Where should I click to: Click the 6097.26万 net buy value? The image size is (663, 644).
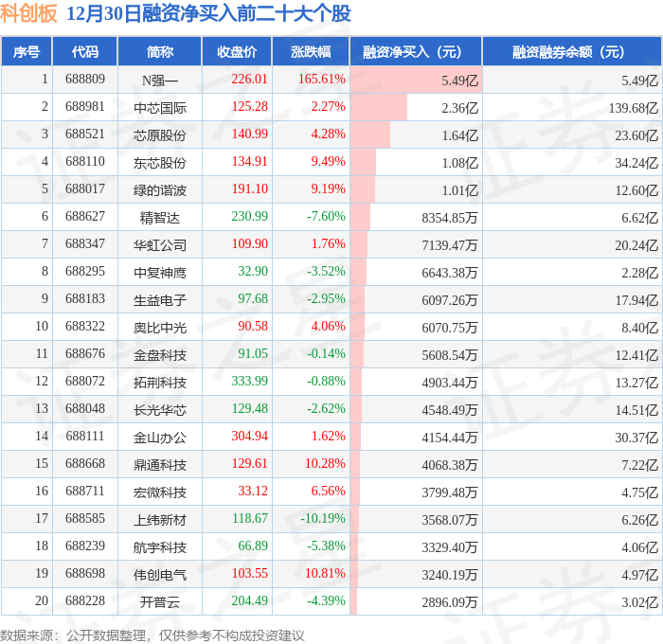450,300
